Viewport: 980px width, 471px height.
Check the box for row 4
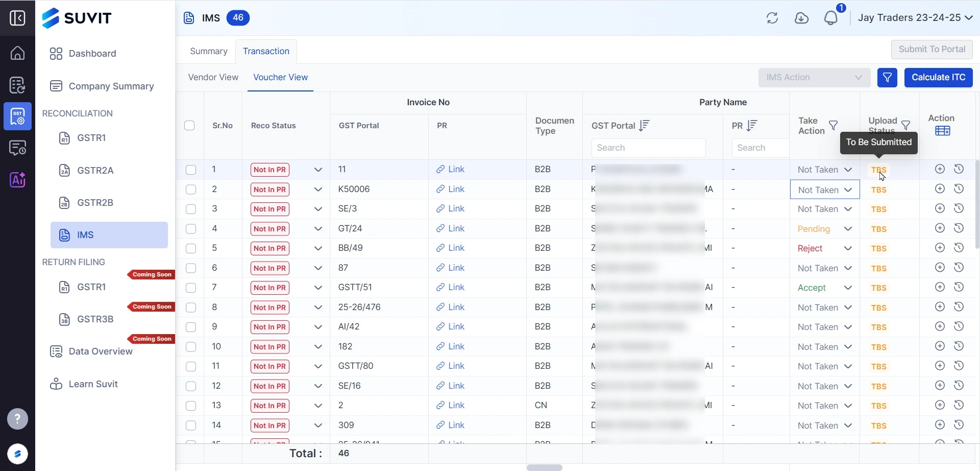[191, 229]
